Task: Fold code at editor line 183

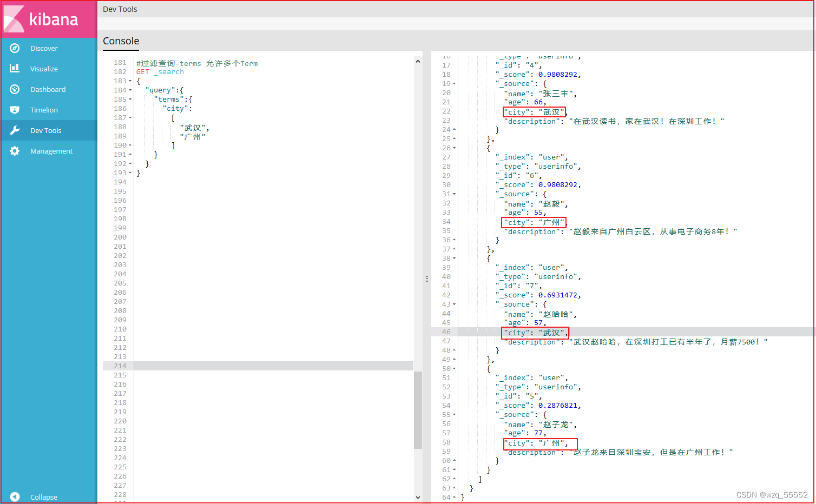Action: [130, 81]
